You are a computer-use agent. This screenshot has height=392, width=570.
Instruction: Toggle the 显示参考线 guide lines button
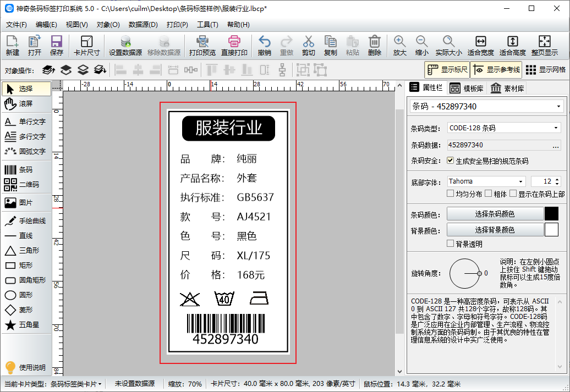(496, 70)
